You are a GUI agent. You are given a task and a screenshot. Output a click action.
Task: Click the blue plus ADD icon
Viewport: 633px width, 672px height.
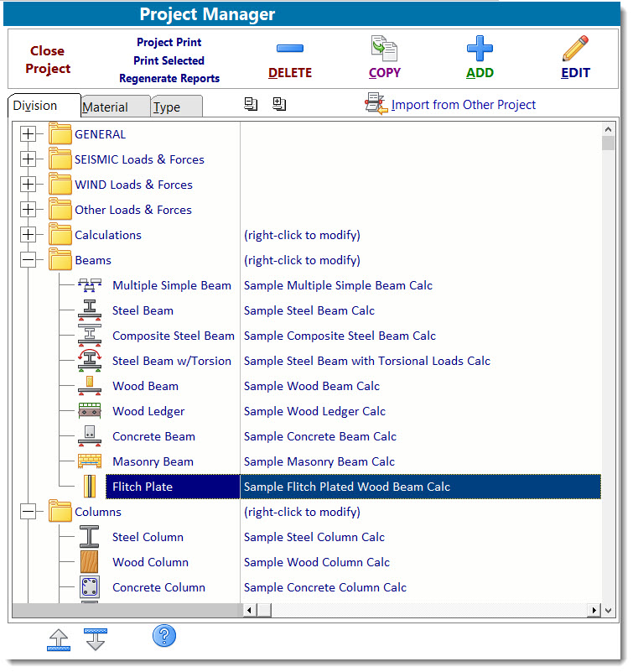(480, 49)
